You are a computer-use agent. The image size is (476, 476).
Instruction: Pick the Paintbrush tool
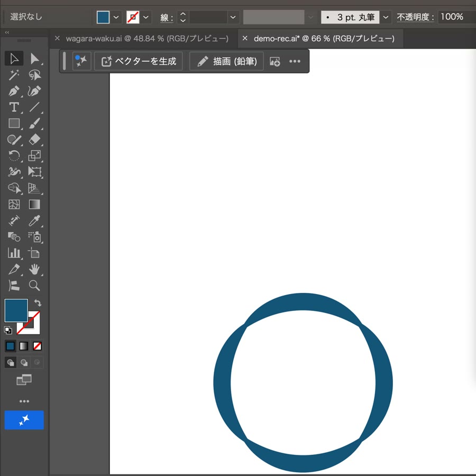point(34,123)
